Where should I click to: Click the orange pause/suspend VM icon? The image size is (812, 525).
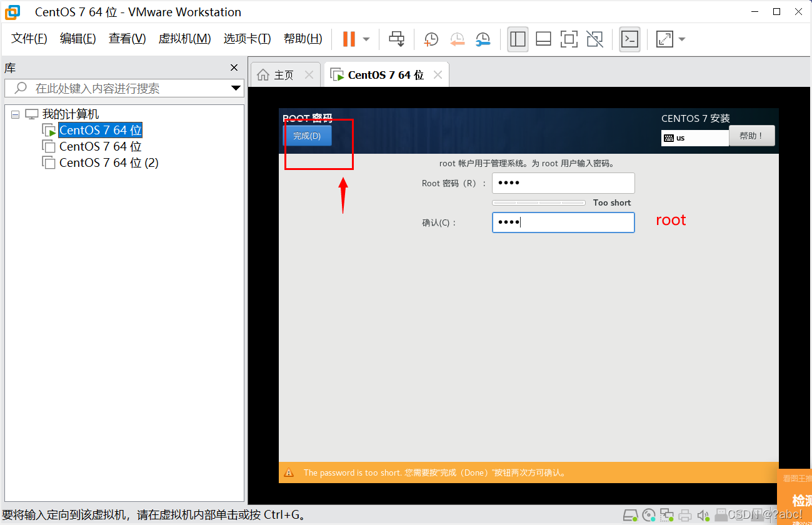(349, 39)
